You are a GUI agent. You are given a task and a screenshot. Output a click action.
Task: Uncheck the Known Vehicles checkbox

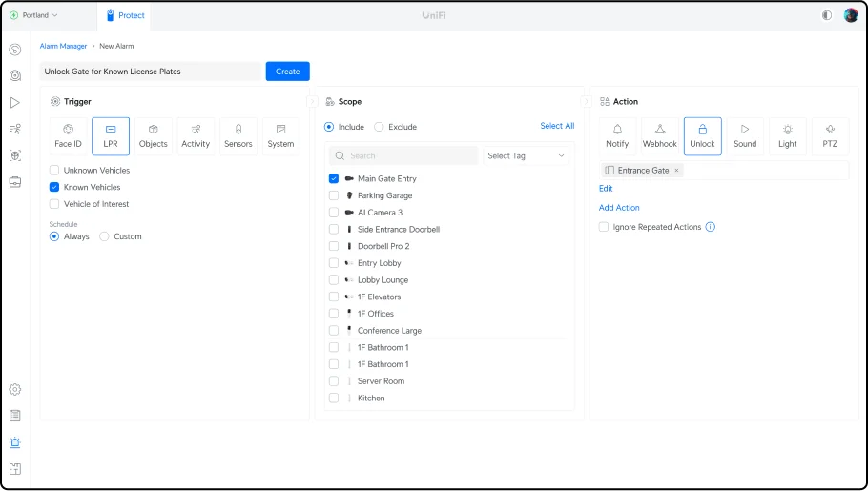pyautogui.click(x=54, y=187)
